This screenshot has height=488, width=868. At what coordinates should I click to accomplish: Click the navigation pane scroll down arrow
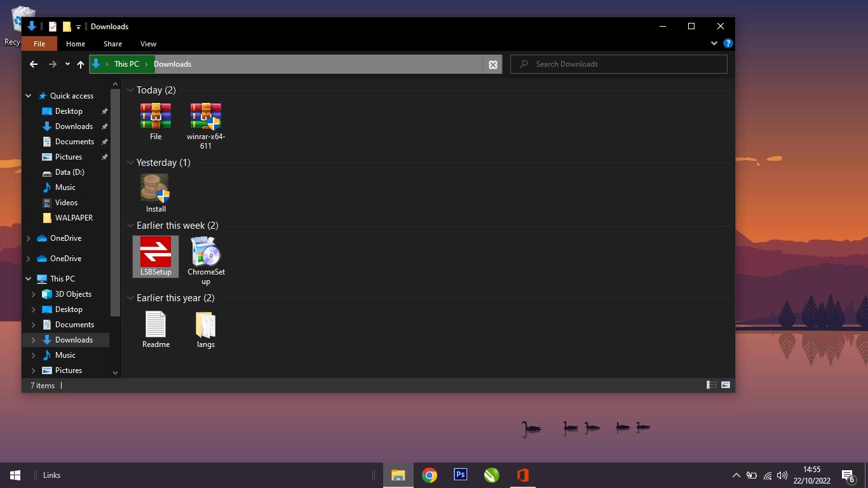(x=115, y=373)
